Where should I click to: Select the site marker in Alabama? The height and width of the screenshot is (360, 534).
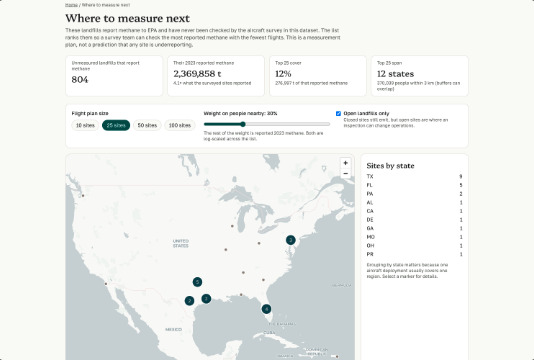coord(243,272)
